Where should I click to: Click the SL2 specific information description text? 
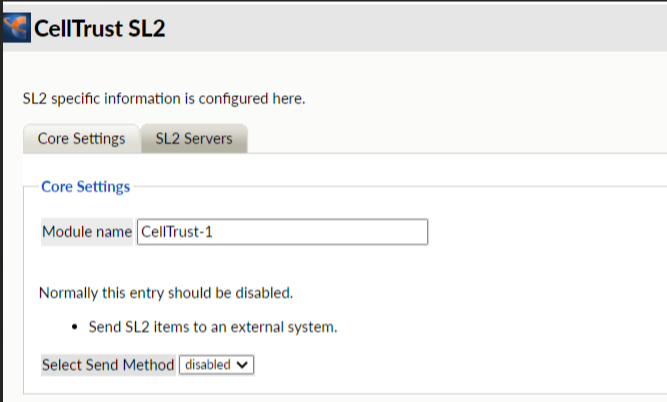[163, 99]
